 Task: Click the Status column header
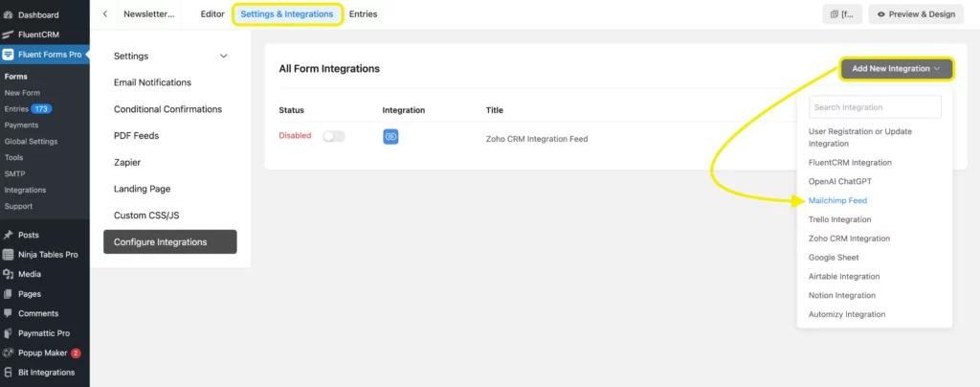pos(291,110)
